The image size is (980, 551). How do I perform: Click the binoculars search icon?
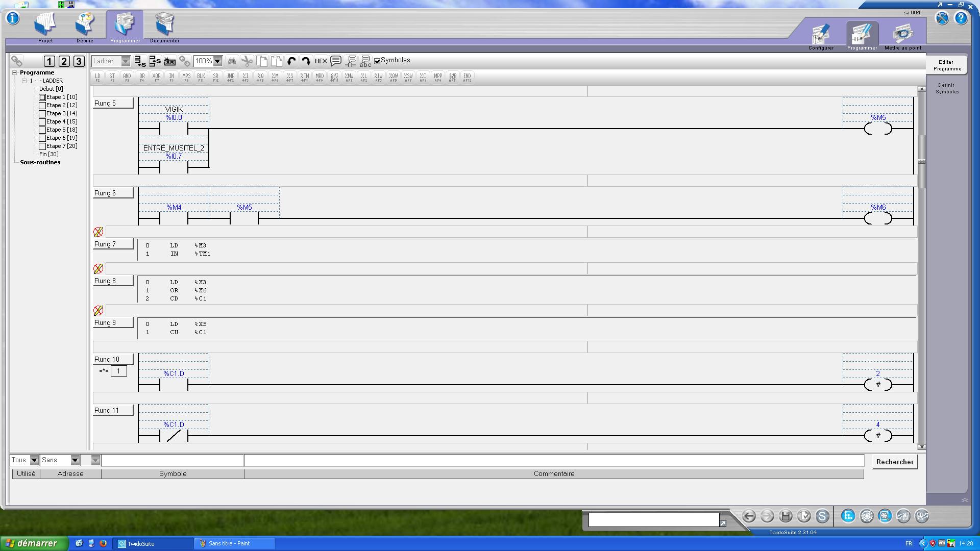[x=232, y=61]
